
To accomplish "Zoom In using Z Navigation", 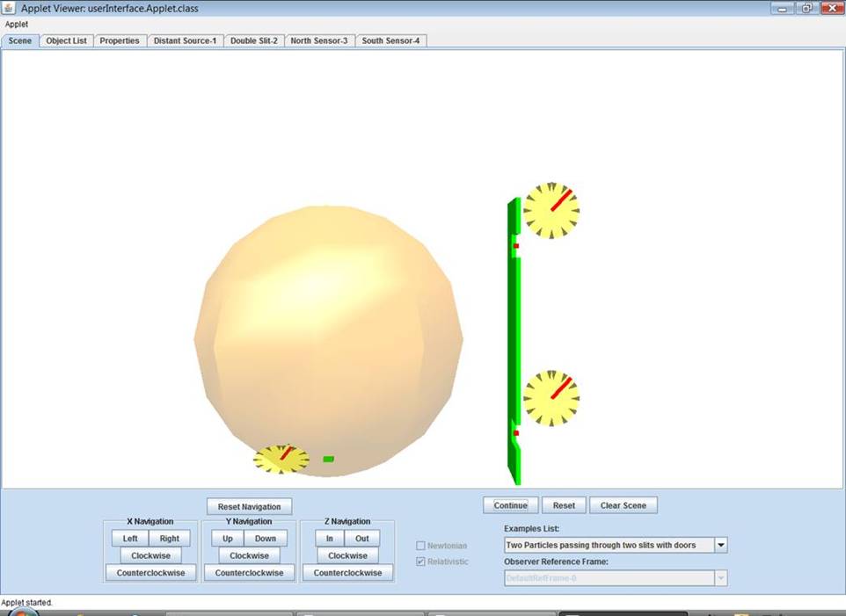I will 329,538.
